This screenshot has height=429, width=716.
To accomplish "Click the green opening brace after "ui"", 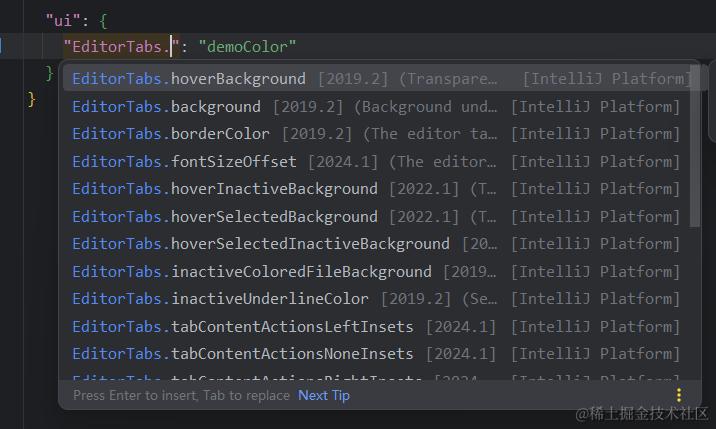I will point(103,21).
